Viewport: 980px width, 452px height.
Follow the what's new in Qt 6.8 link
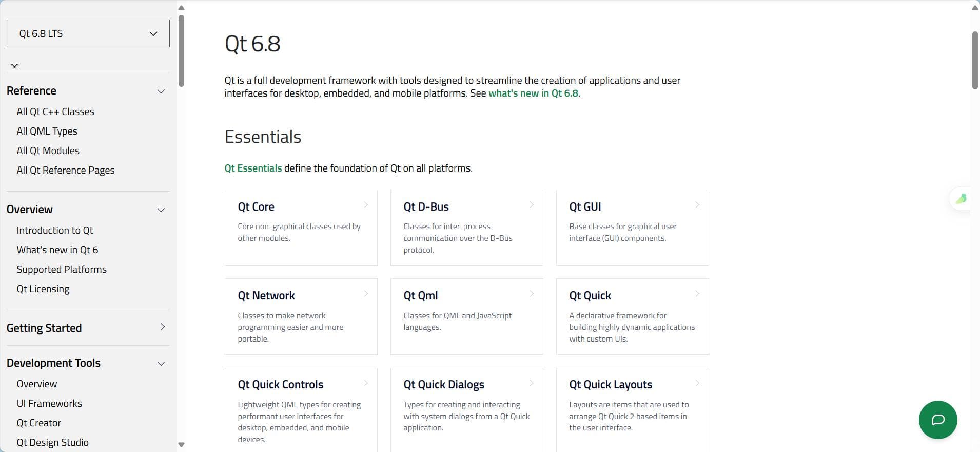point(533,93)
